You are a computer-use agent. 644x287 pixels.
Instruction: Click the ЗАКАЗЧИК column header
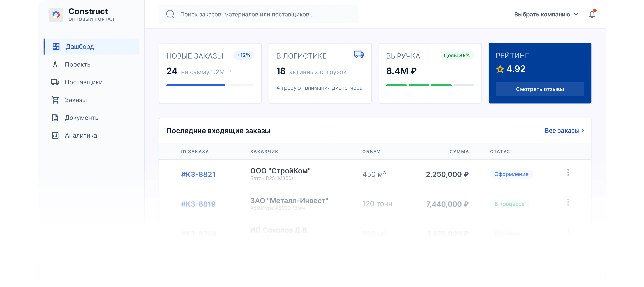tap(264, 152)
